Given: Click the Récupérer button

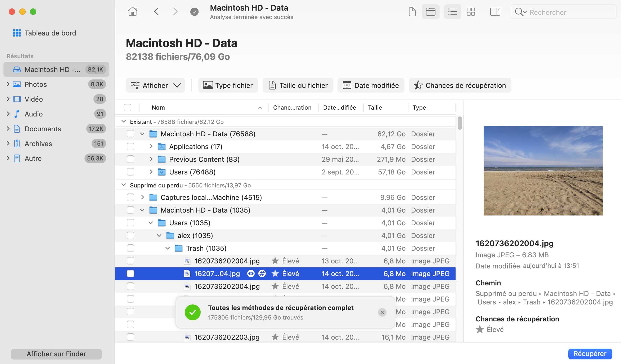Looking at the screenshot, I should point(590,354).
